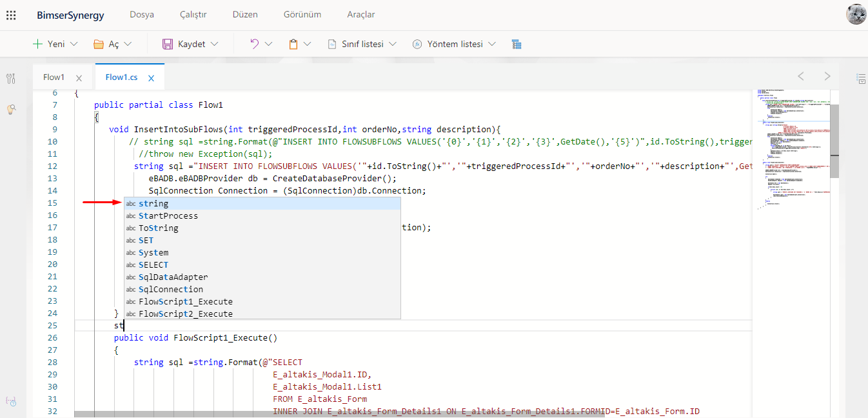Click the bottom-left sidebar form icon

11,401
